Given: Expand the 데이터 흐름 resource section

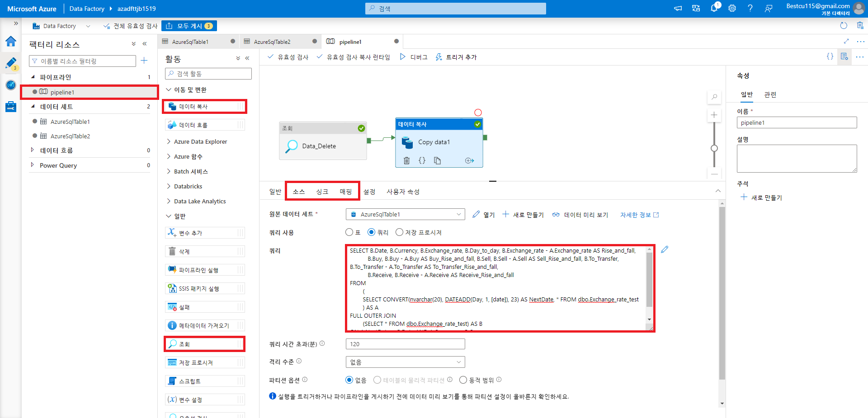Looking at the screenshot, I should [x=32, y=150].
